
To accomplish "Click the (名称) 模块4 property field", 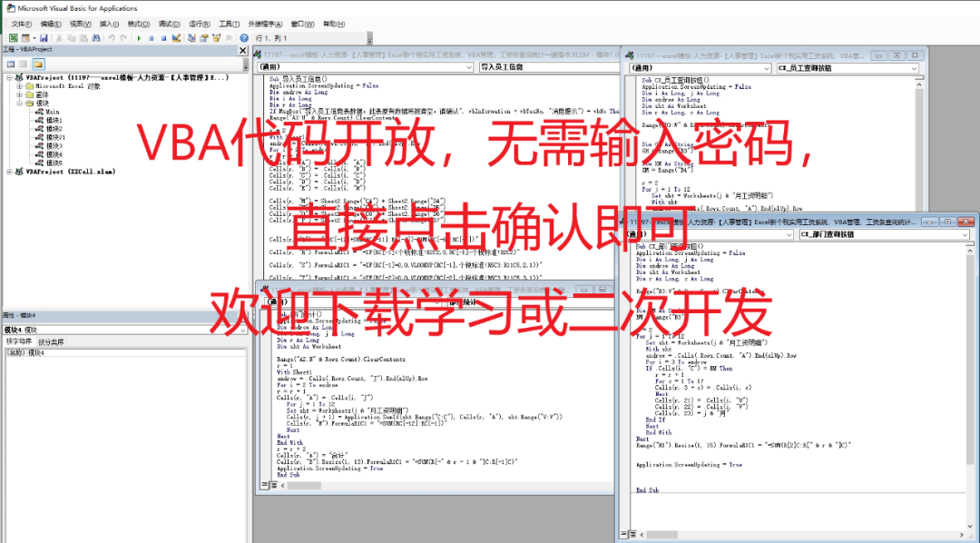I will [x=125, y=353].
